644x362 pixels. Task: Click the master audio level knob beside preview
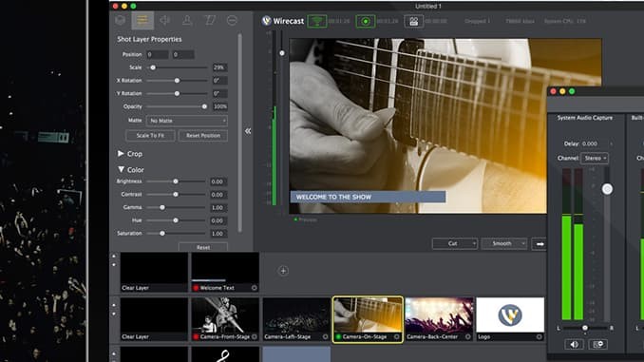click(282, 53)
